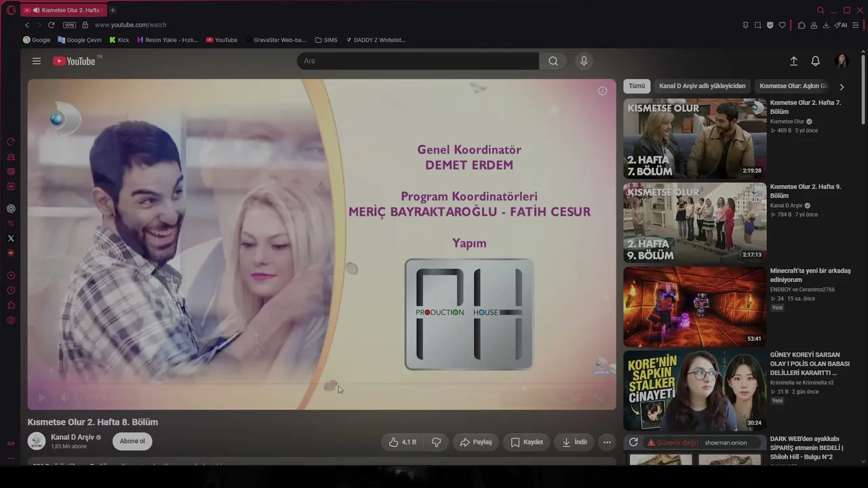Add page to bookmarks with heart icon
Screen dimensions: 868x488
click(782, 25)
